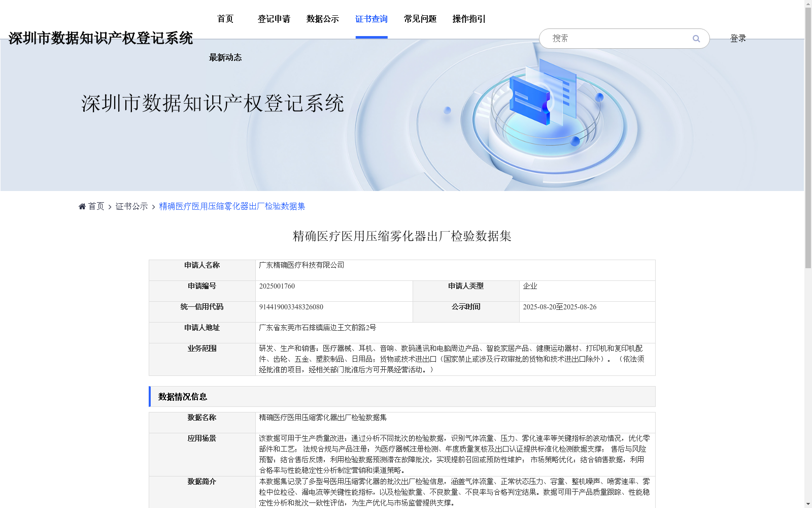This screenshot has height=508, width=812.
Task: Go to 数据公示 menu item
Action: point(323,19)
